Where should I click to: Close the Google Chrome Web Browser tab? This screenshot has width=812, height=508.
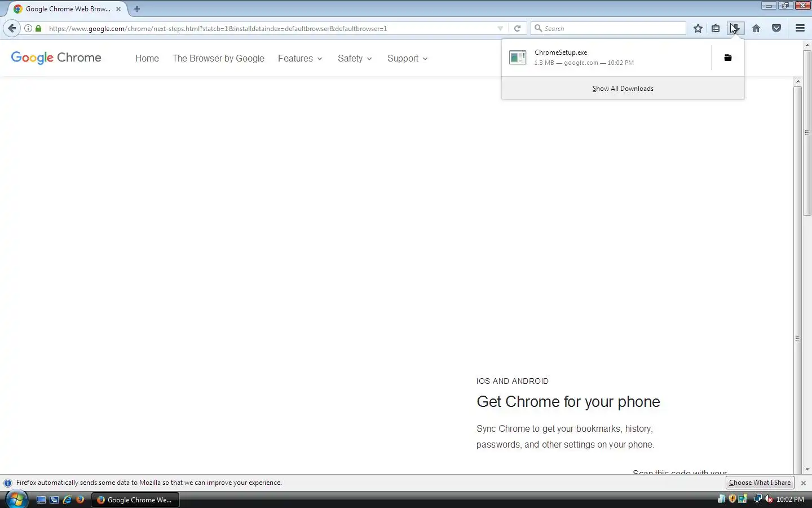point(118,9)
